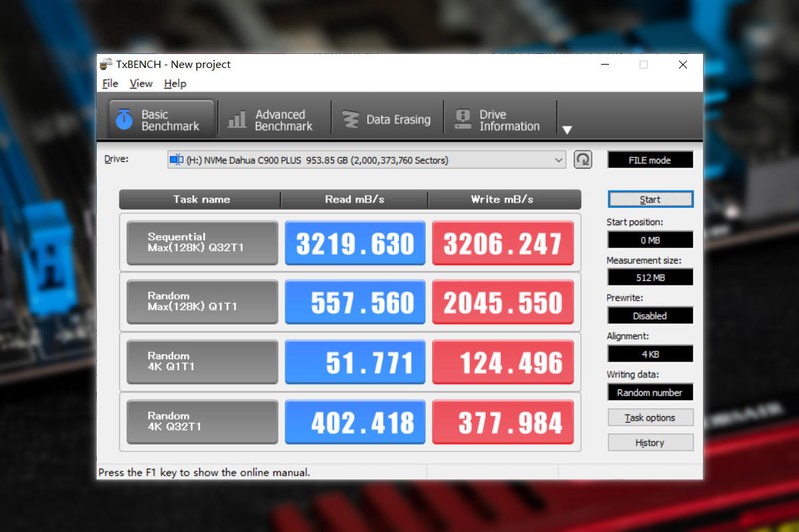
Task: Open the Data Erasing tab
Action: click(387, 120)
